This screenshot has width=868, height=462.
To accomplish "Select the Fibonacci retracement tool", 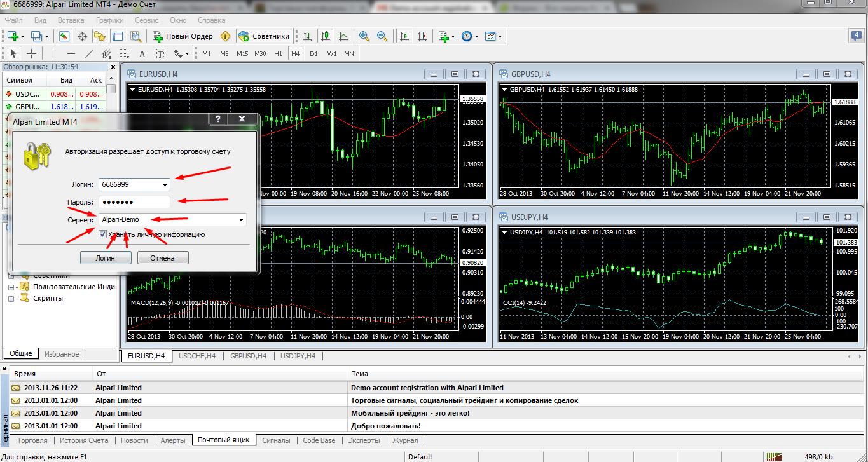I will [124, 53].
